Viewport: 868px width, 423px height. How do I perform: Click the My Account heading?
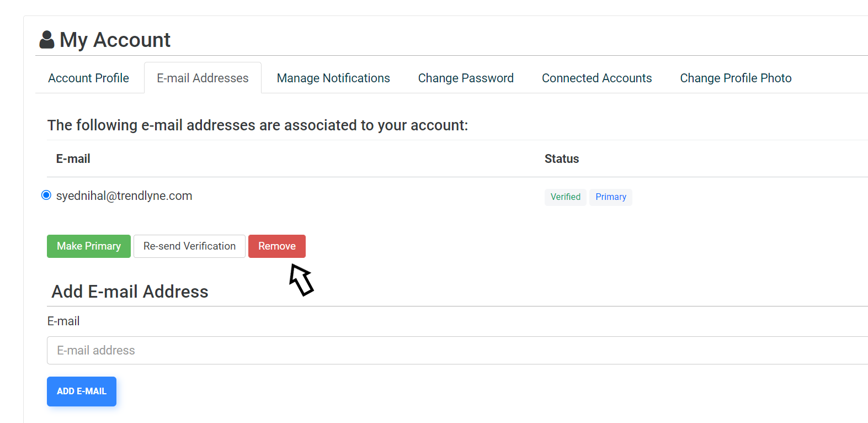[x=115, y=40]
